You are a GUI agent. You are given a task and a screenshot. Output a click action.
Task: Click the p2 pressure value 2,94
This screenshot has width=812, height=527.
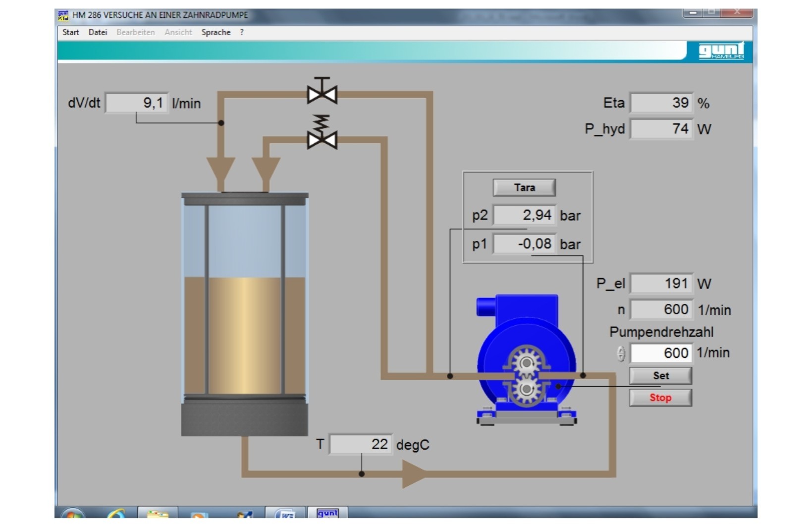[x=525, y=215]
